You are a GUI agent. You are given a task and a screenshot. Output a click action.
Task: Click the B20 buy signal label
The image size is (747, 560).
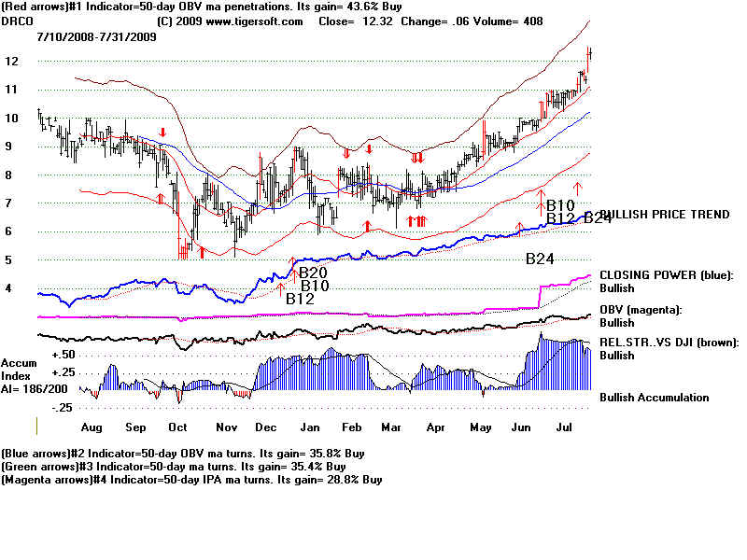click(x=313, y=273)
